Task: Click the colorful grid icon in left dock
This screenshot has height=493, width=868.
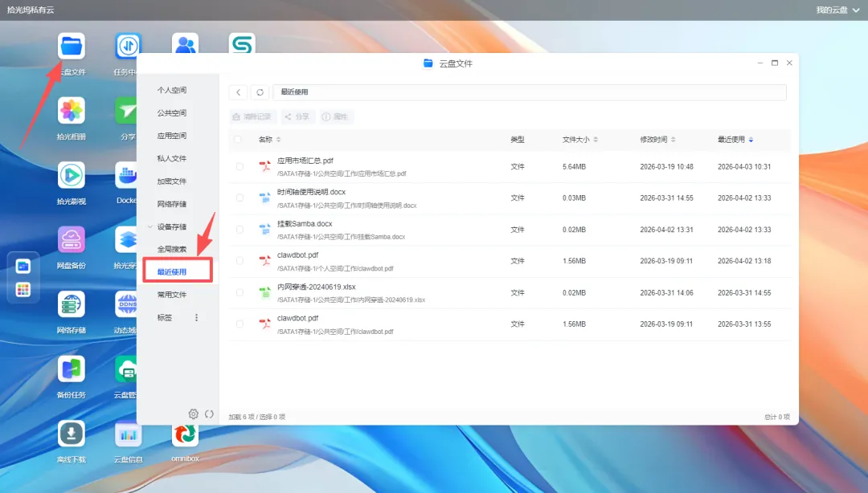Action: click(23, 289)
